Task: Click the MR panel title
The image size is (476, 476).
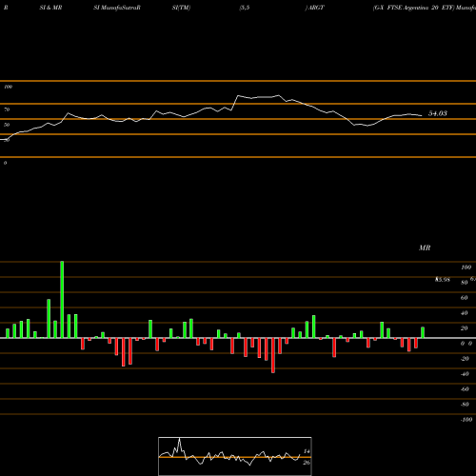Action: click(425, 248)
